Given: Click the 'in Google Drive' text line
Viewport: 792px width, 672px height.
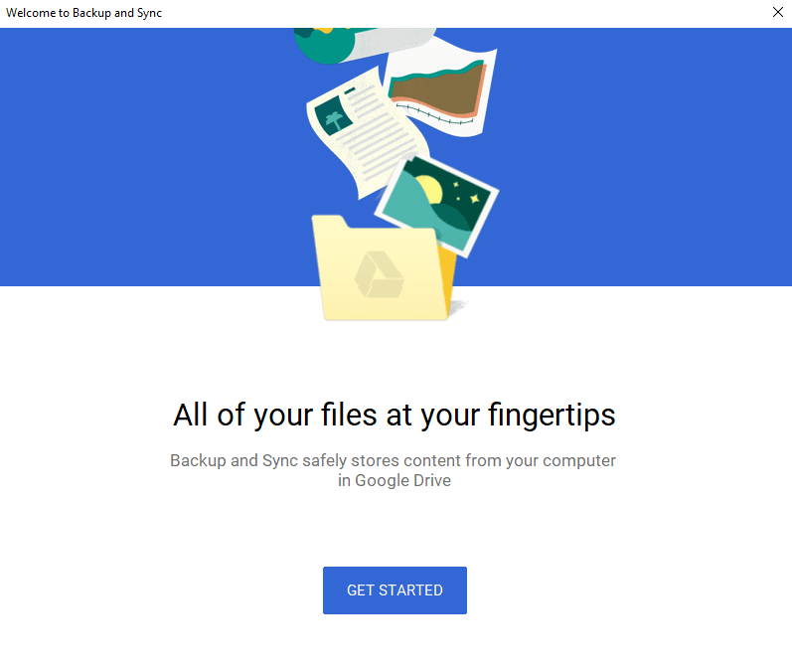Looking at the screenshot, I should (395, 480).
